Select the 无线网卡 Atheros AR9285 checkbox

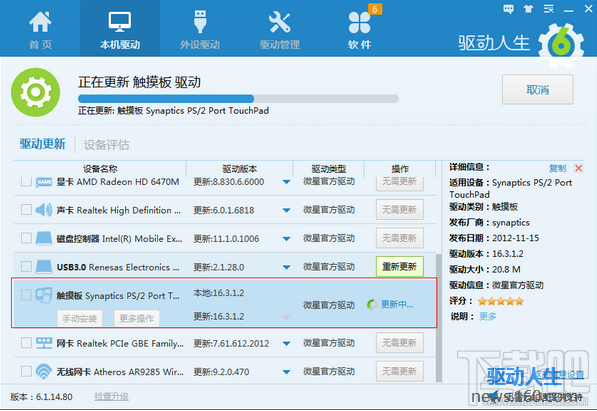click(26, 371)
